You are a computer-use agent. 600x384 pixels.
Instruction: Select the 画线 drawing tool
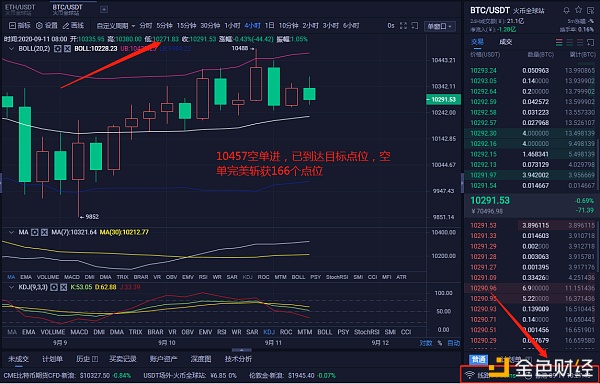point(73,26)
